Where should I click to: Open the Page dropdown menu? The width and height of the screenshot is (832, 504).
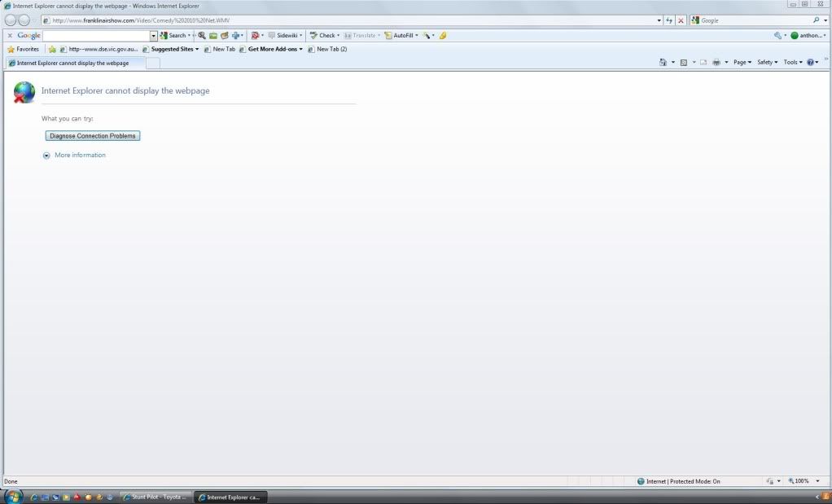pos(742,63)
